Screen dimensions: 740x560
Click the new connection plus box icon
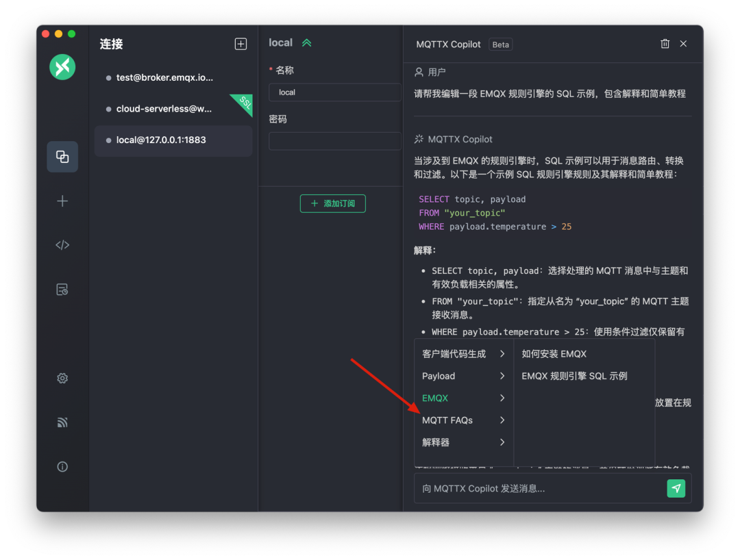(x=241, y=44)
